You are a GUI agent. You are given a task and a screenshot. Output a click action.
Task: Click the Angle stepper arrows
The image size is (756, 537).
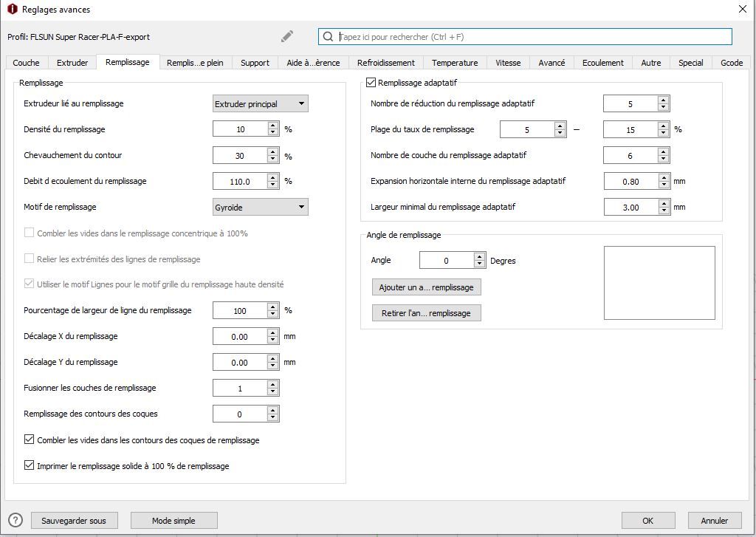pyautogui.click(x=479, y=261)
